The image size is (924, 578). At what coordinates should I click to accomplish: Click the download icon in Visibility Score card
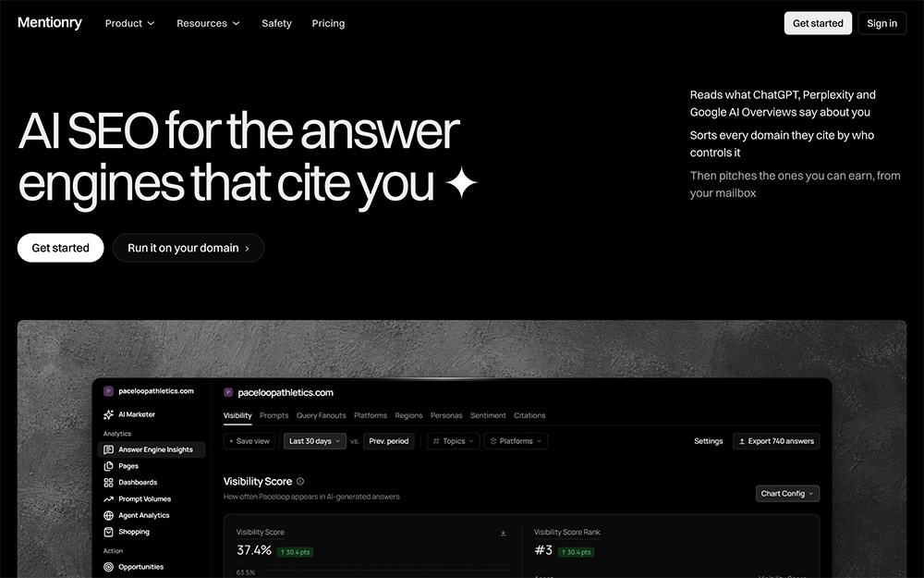pyautogui.click(x=504, y=534)
